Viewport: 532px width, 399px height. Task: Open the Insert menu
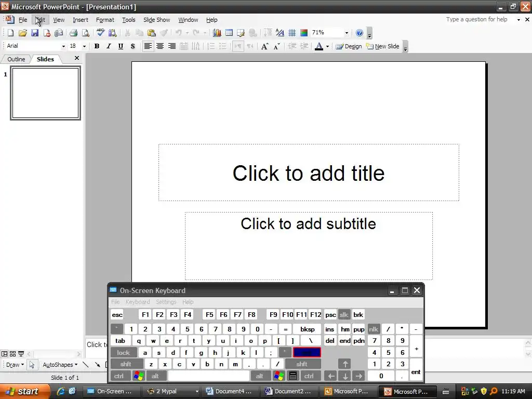[81, 20]
